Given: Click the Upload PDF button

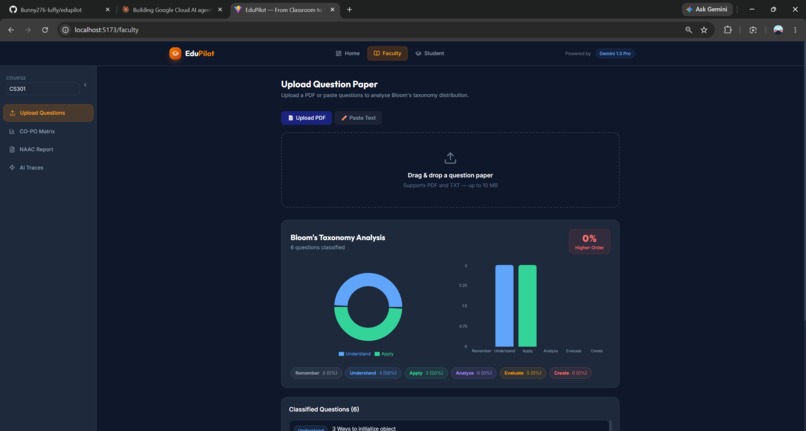Looking at the screenshot, I should click(306, 118).
